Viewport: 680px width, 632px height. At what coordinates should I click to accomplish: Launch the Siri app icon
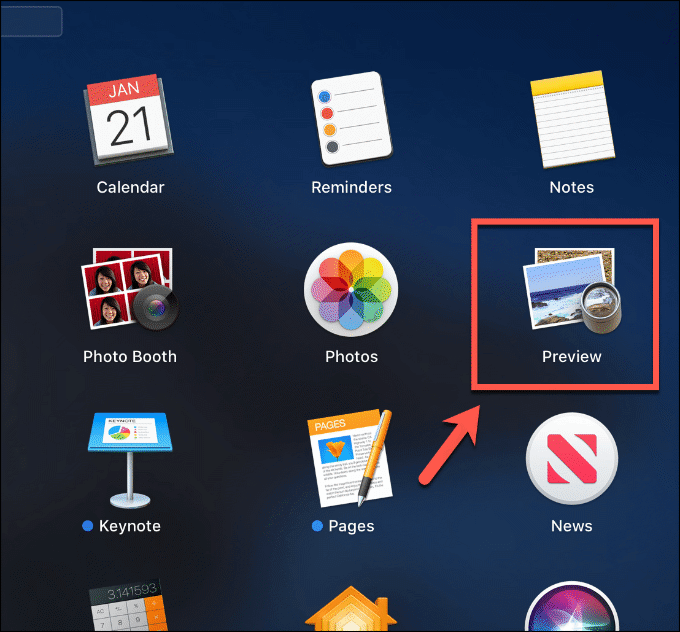point(572,606)
